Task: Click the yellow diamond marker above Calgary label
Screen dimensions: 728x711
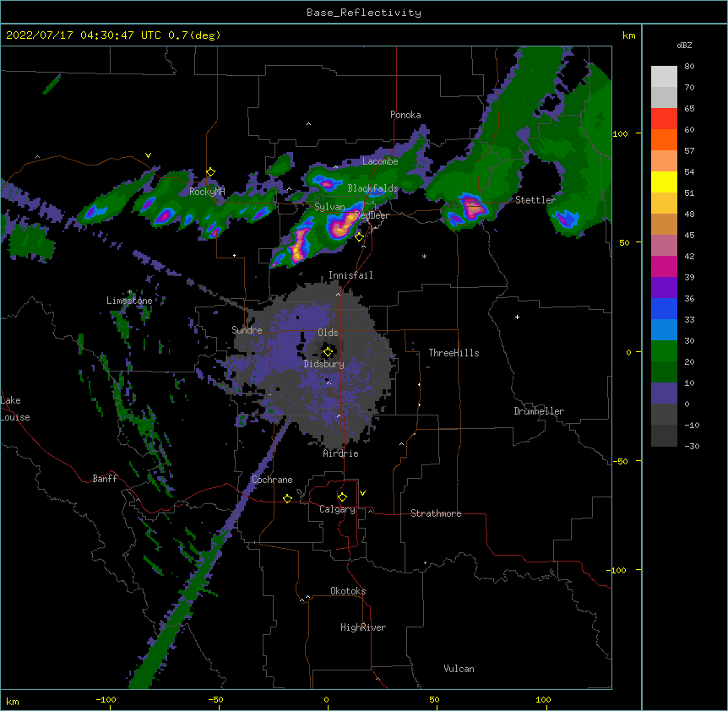Action: [x=342, y=497]
